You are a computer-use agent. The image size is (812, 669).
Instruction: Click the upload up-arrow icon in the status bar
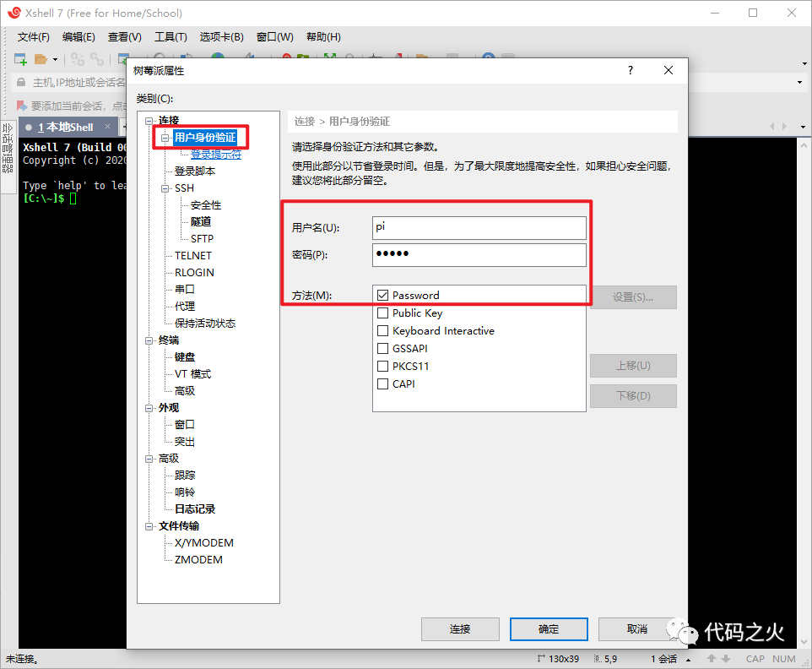[712, 658]
